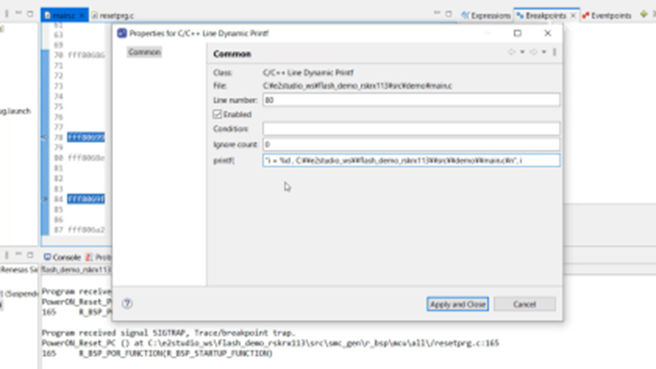Click the File path value in the dialog
656x369 pixels.
coord(357,86)
